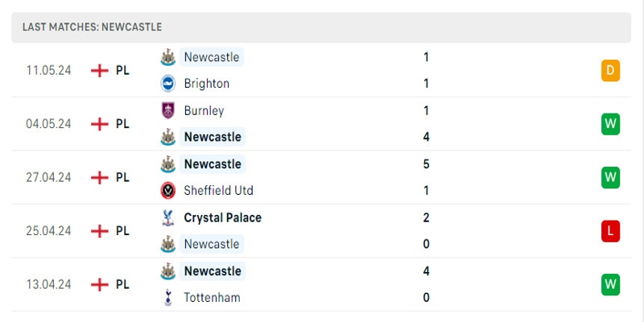Open the Sheffield Utd team link
The width and height of the screenshot is (644, 322).
(x=218, y=191)
